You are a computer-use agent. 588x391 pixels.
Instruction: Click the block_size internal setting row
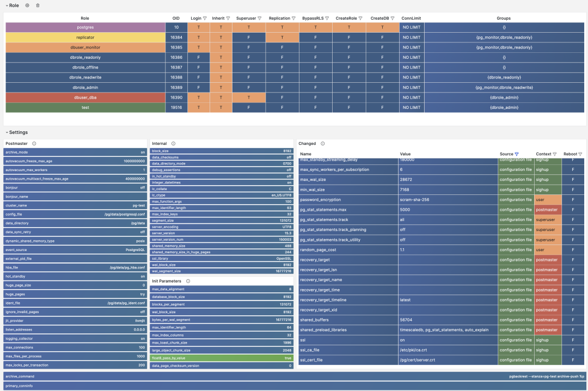[x=222, y=151]
